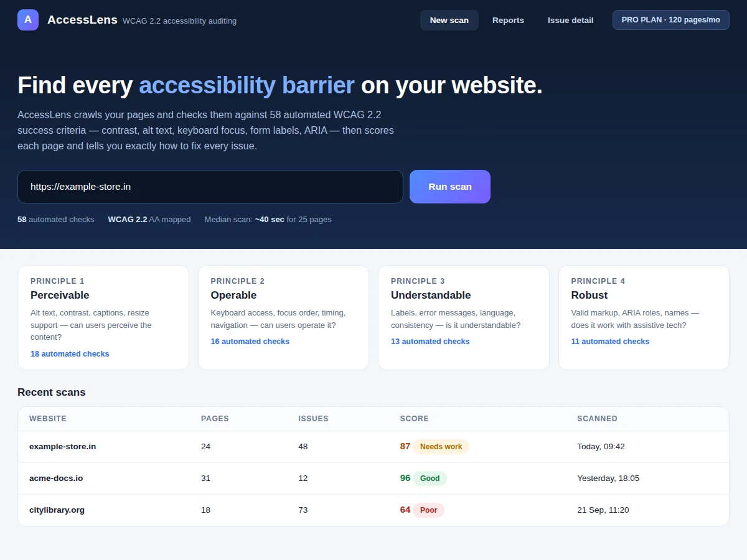Click the Median scan ~40 sec stat
Viewport: 747px width, 560px height.
tap(268, 220)
